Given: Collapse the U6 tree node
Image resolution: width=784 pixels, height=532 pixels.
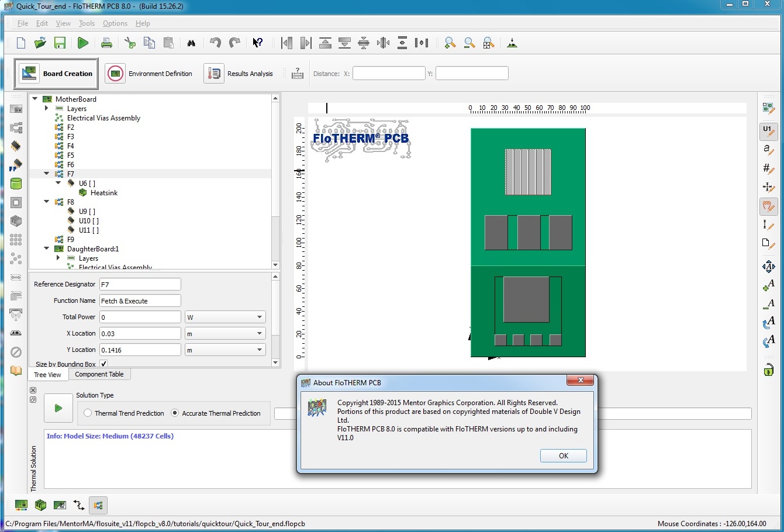Looking at the screenshot, I should tap(58, 183).
